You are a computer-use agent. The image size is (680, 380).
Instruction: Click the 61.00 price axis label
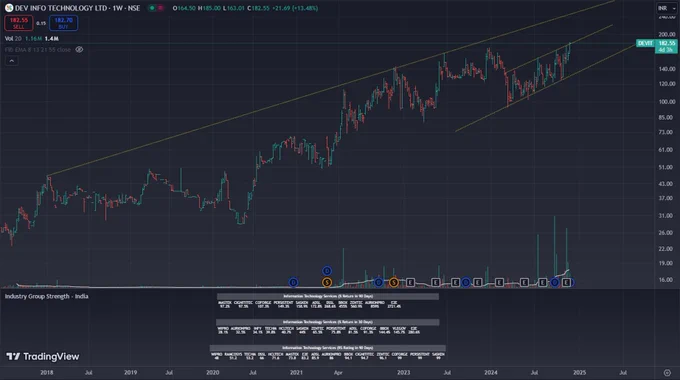point(667,150)
